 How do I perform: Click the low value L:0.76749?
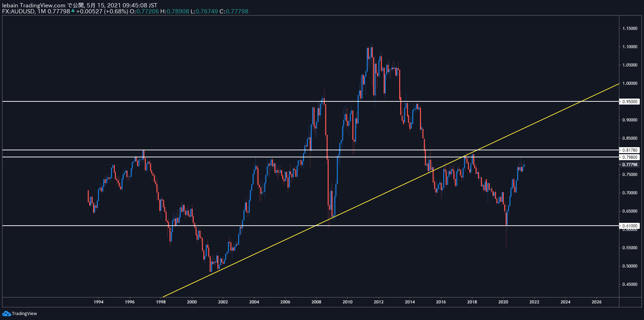[204, 11]
